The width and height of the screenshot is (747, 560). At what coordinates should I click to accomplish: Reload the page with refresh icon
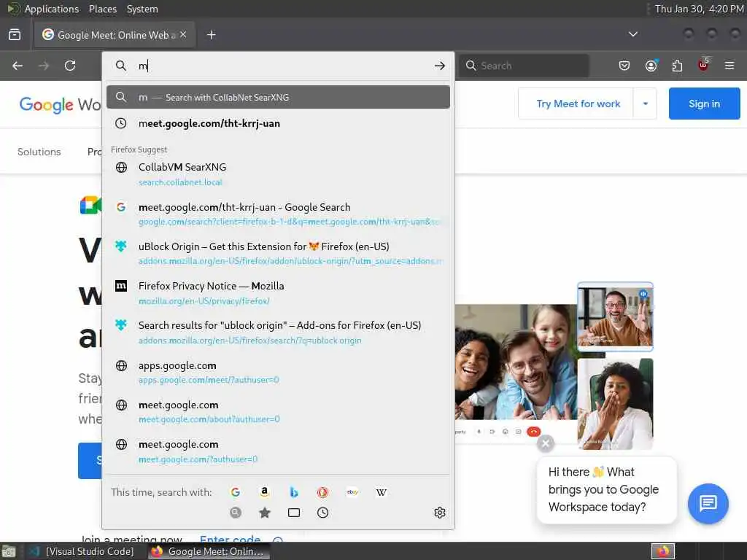[70, 66]
